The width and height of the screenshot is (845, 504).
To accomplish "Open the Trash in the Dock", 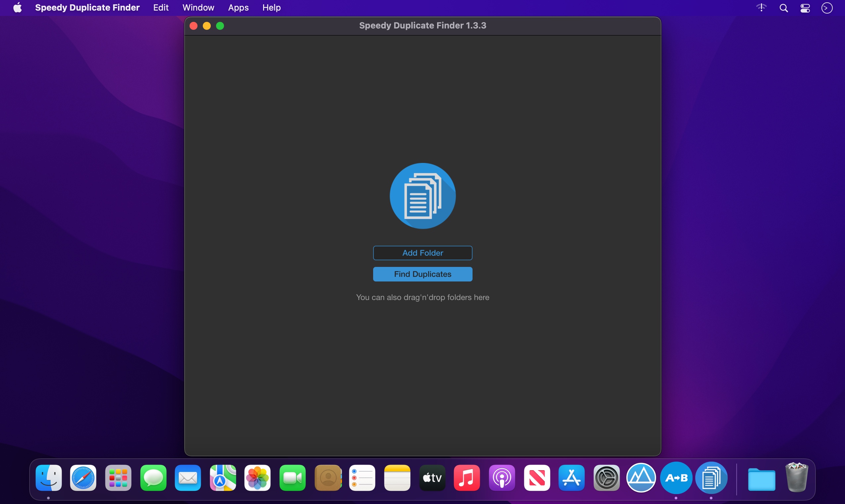I will (796, 477).
